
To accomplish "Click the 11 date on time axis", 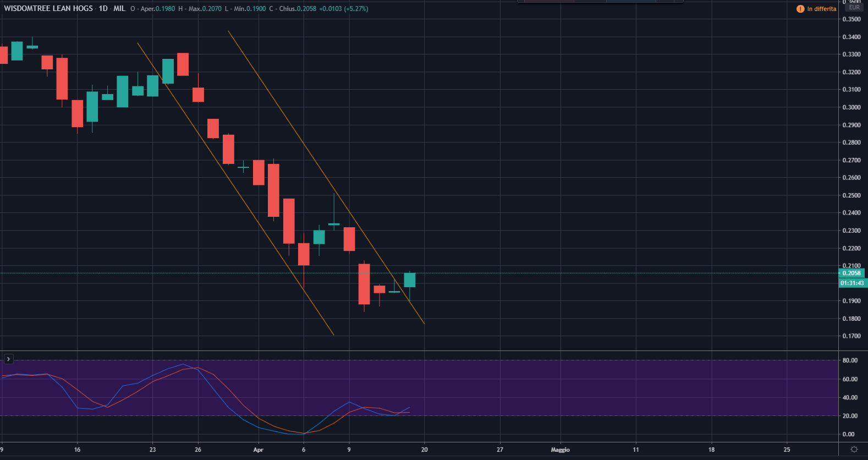I will 636,450.
